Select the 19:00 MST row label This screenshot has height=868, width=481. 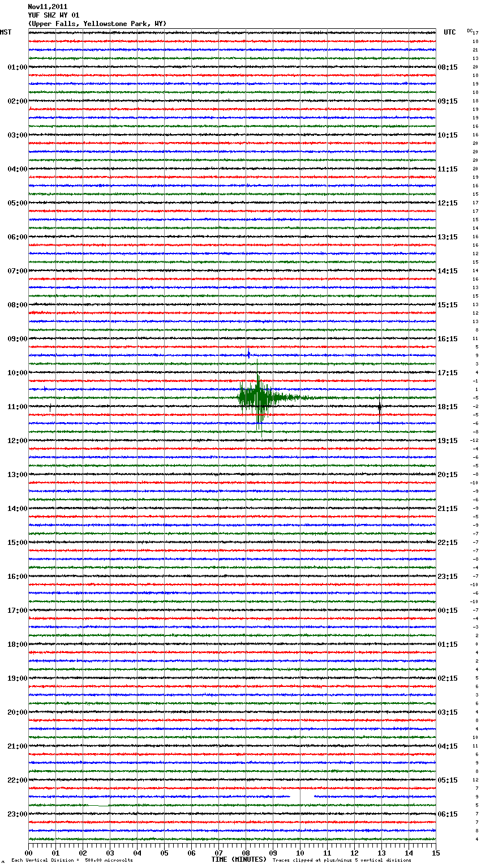18,678
